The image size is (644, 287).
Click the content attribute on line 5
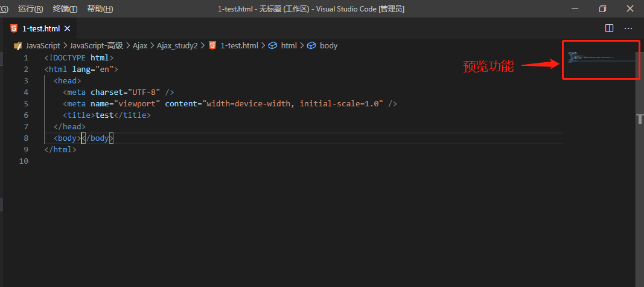coord(180,103)
